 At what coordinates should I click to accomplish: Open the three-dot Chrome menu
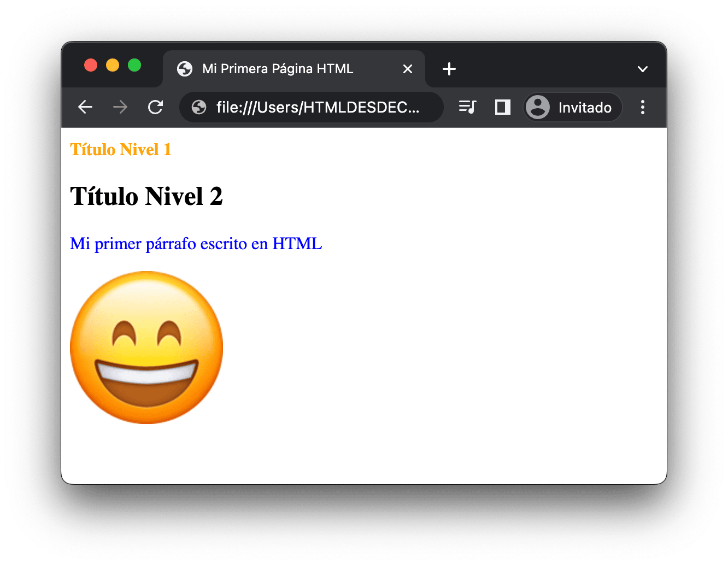point(643,107)
